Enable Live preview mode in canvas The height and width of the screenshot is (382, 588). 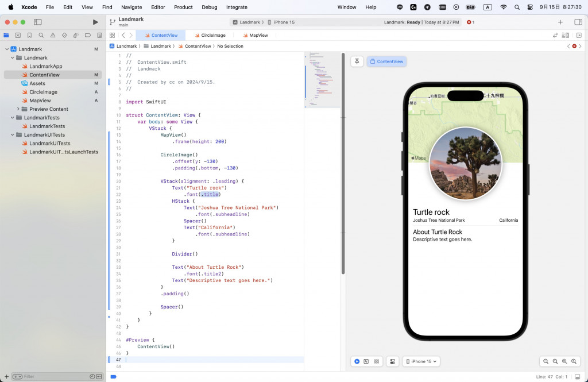point(357,361)
